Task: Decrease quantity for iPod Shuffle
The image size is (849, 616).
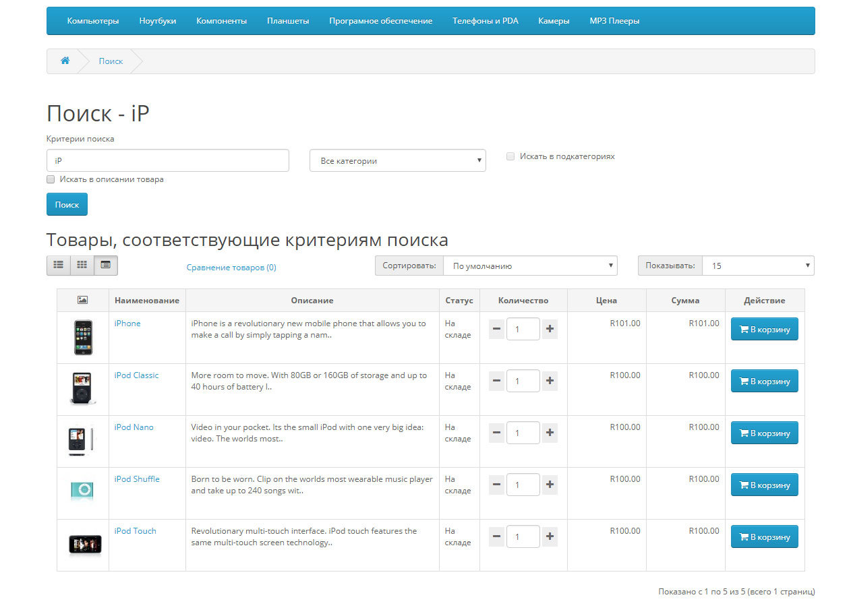Action: (497, 485)
